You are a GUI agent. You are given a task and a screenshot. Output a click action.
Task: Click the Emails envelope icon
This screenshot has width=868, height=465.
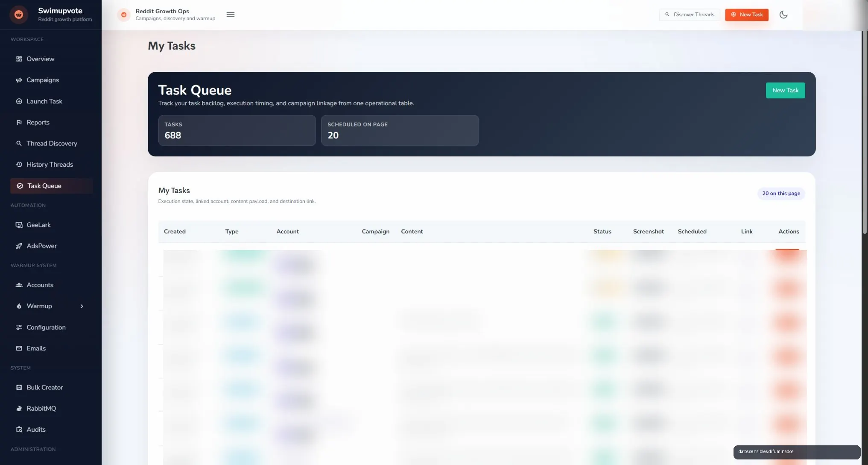(x=19, y=348)
